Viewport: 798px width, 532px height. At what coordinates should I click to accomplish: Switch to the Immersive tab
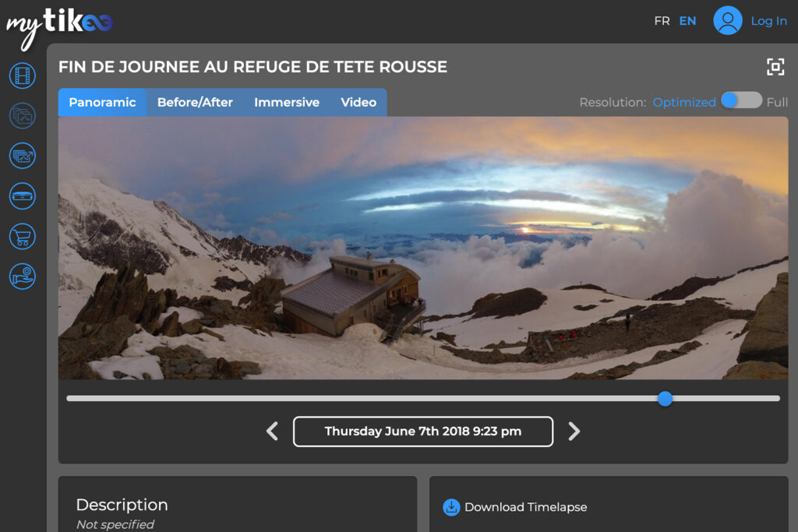click(287, 102)
